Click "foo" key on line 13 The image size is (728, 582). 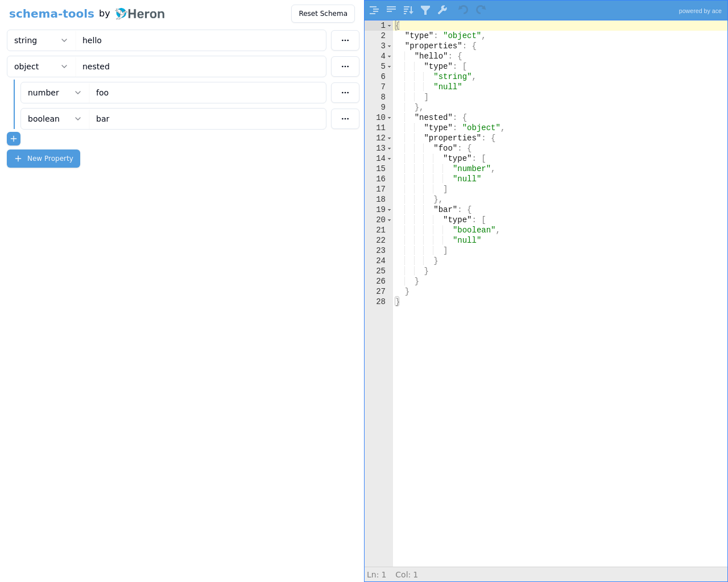(446, 148)
